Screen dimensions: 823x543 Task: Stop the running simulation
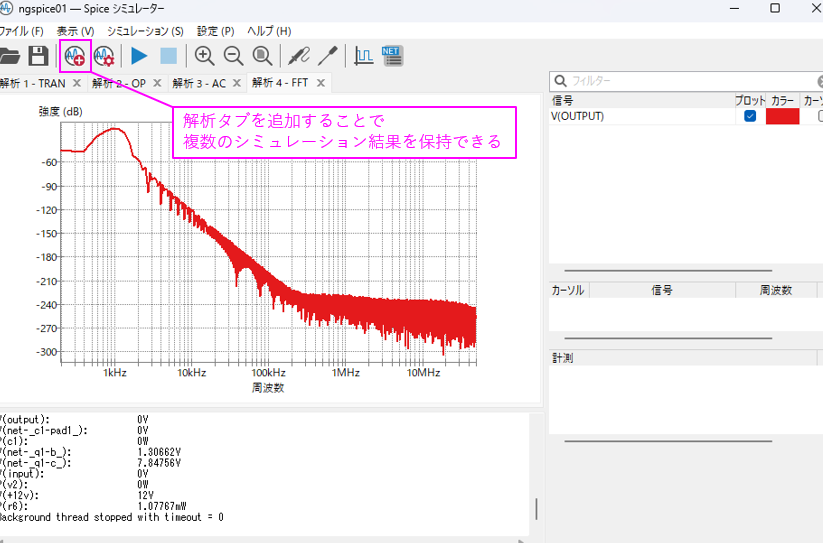[x=168, y=56]
